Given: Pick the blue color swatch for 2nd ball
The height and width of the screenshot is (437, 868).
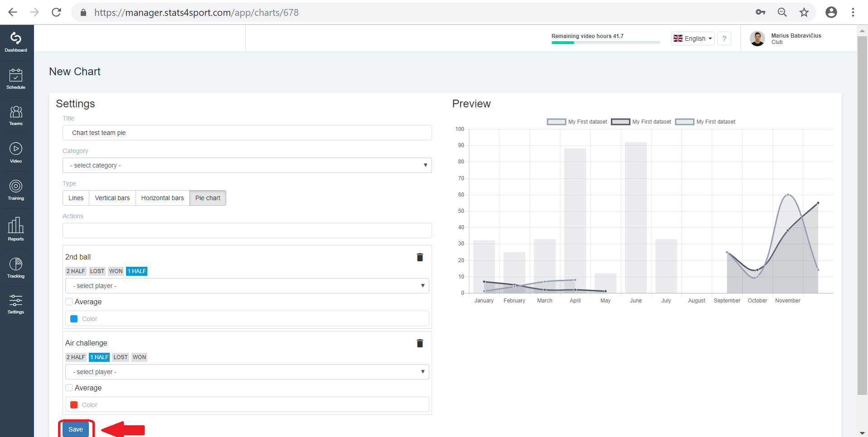Looking at the screenshot, I should 74,319.
